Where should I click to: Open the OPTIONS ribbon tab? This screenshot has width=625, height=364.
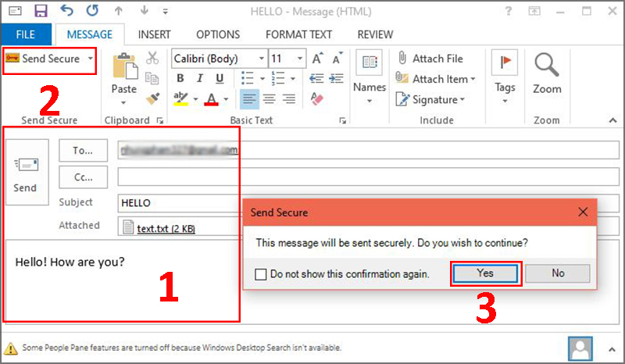point(218,34)
